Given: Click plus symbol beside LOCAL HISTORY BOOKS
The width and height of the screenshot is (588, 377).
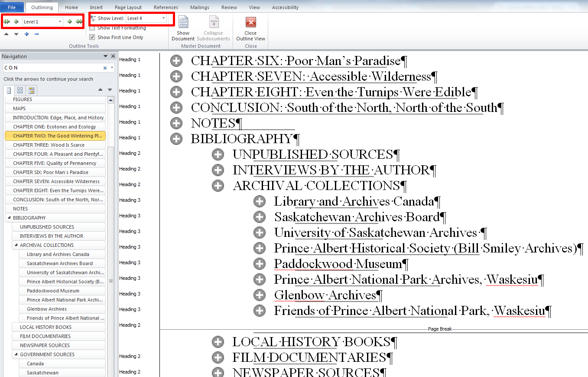Looking at the screenshot, I should click(218, 342).
